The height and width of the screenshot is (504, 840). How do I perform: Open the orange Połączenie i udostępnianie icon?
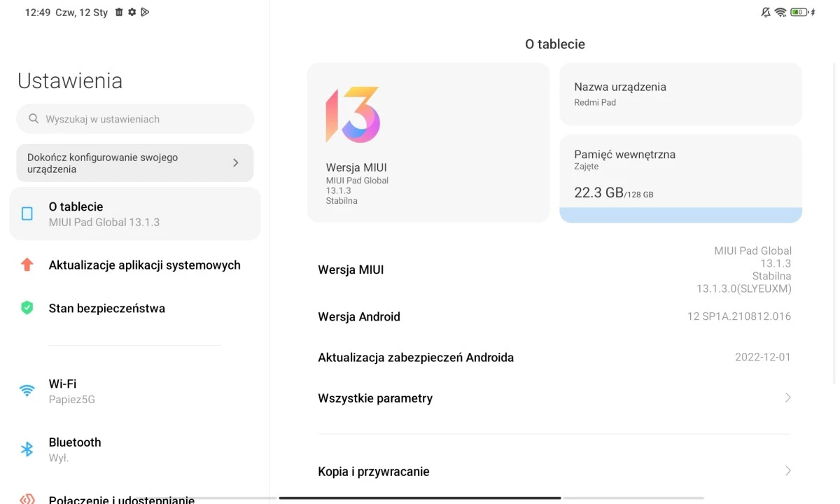28,498
